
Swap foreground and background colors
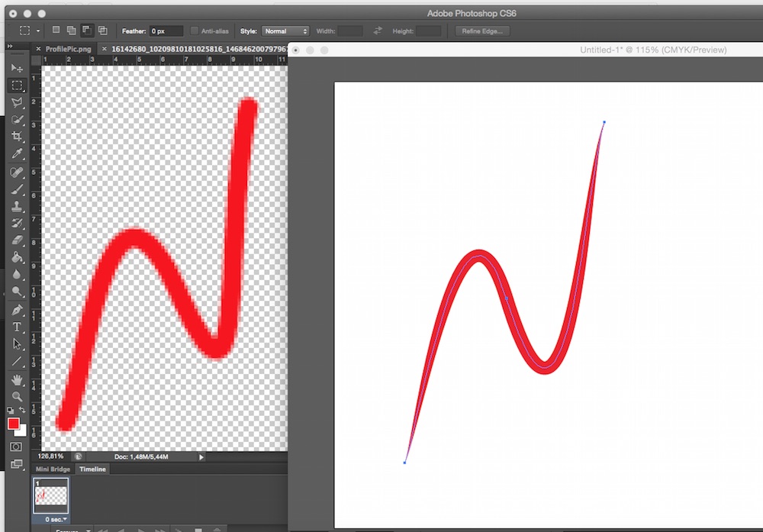(22, 411)
